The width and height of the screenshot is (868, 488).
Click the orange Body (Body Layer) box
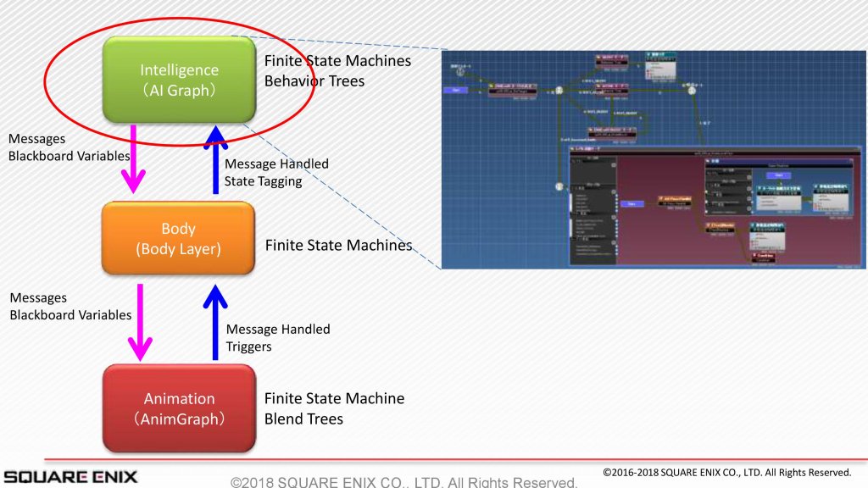pos(178,238)
